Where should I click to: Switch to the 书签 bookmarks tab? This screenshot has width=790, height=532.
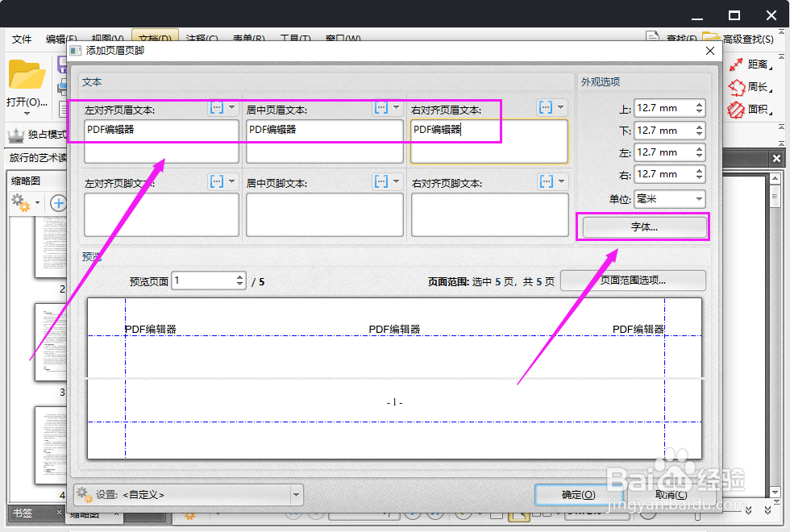23,513
